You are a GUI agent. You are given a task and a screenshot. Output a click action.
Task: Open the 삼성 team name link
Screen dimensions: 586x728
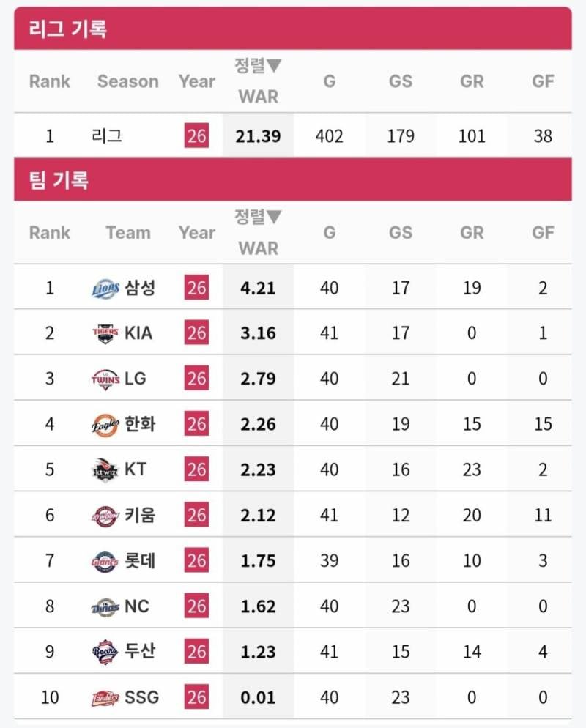coord(140,288)
